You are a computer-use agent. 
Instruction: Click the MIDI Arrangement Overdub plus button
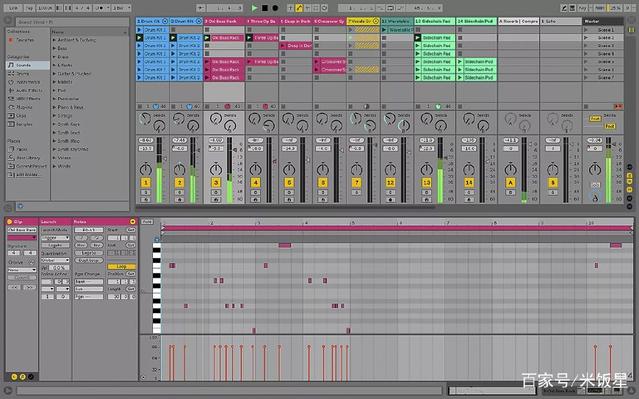pos(290,8)
